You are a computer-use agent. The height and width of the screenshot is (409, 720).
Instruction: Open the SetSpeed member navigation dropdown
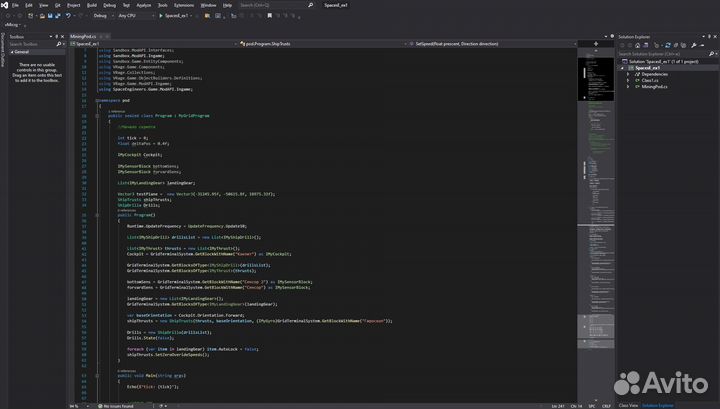pyautogui.click(x=492, y=44)
